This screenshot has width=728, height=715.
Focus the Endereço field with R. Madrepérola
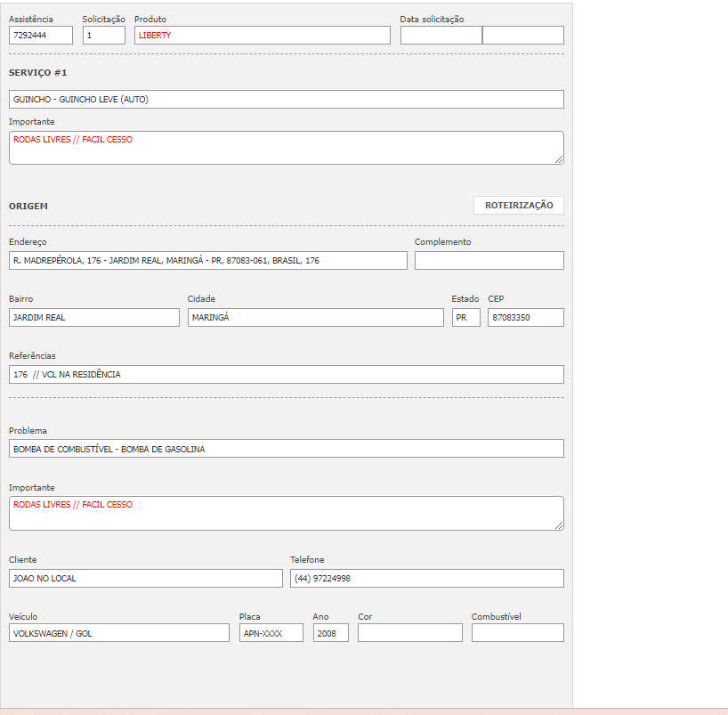point(208,261)
